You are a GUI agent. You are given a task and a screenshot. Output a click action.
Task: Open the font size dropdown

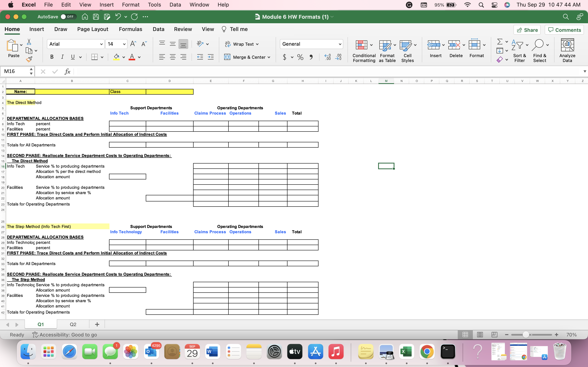tap(124, 44)
